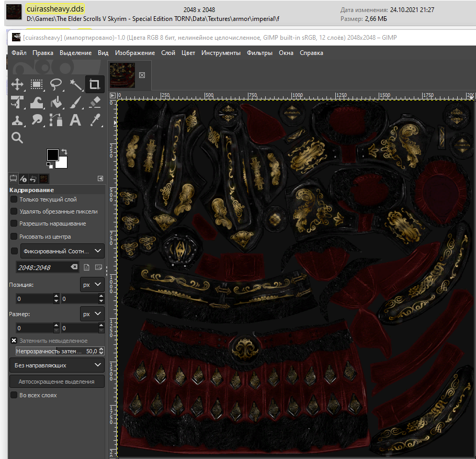Image resolution: width=476 pixels, height=459 pixels.
Task: Check 'Удалять обрезанные пиксели' option
Action: tap(14, 211)
